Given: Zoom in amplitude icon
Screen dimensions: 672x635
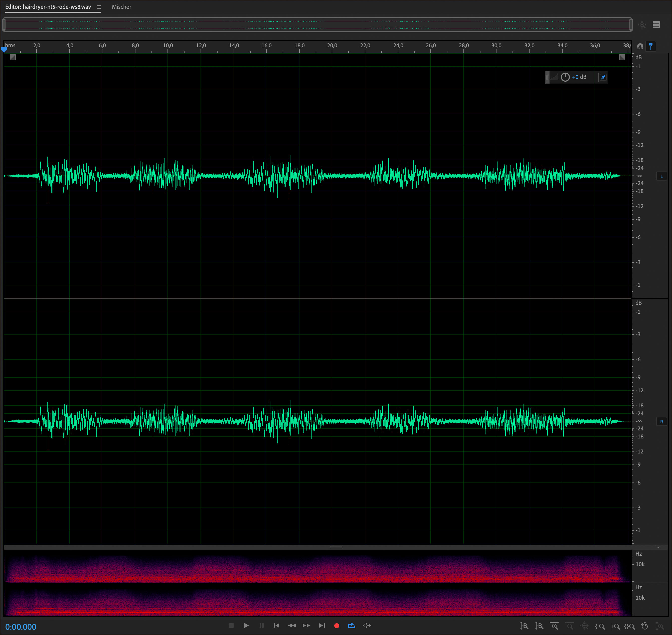Looking at the screenshot, I should (524, 626).
